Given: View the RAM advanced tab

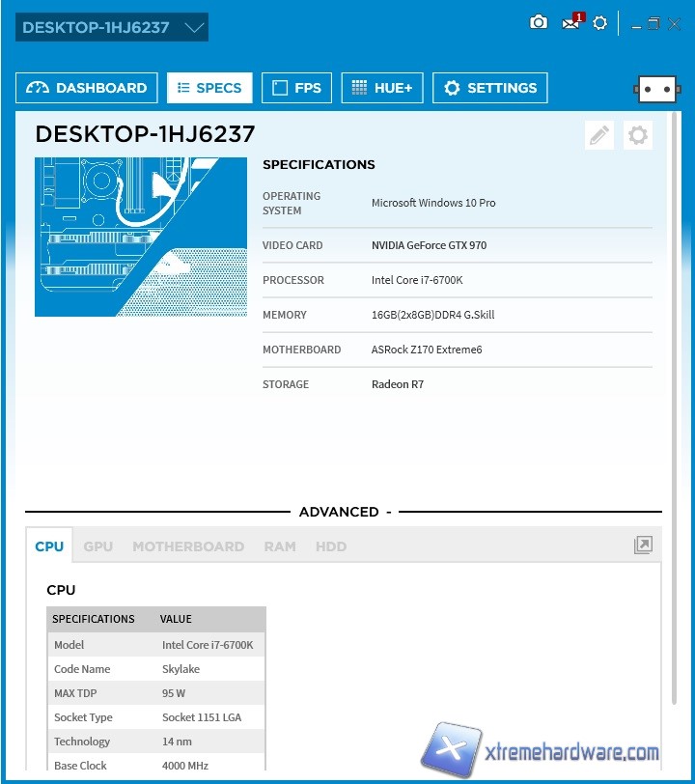Looking at the screenshot, I should click(x=280, y=546).
